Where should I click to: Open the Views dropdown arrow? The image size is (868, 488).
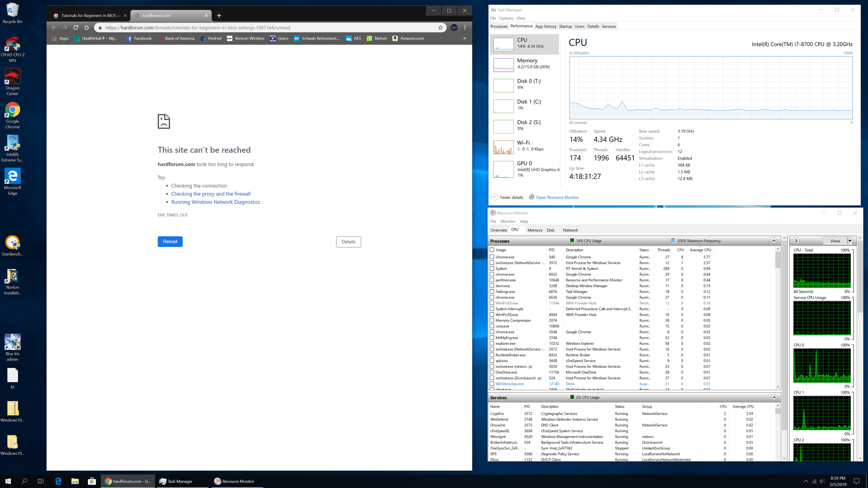[x=850, y=241]
